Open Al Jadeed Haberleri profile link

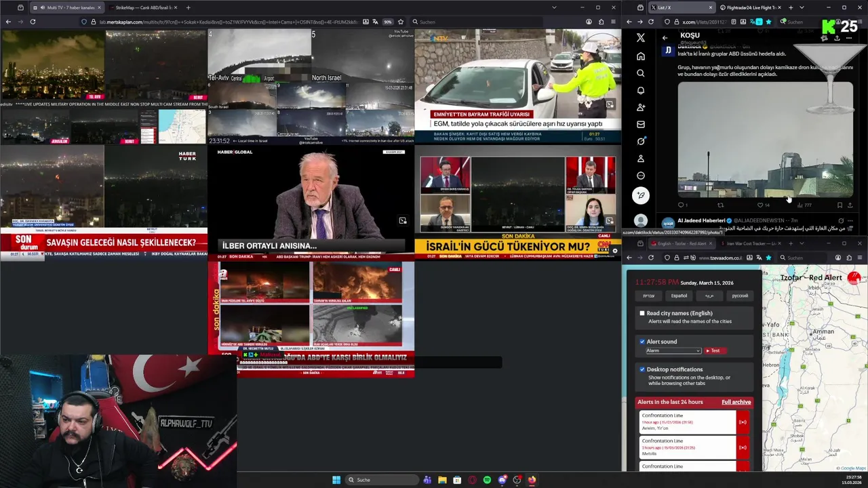pos(701,220)
